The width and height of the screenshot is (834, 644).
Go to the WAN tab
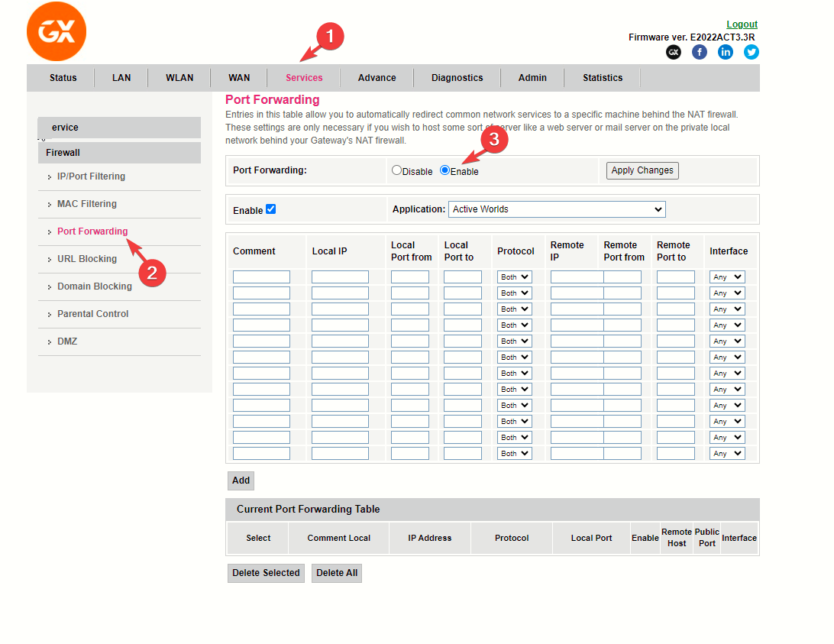[x=239, y=78]
